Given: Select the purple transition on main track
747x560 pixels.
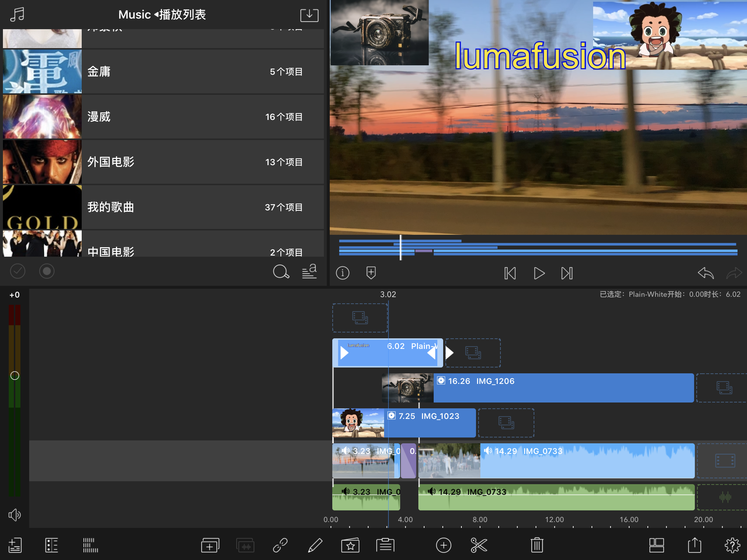Looking at the screenshot, I should pos(409,461).
